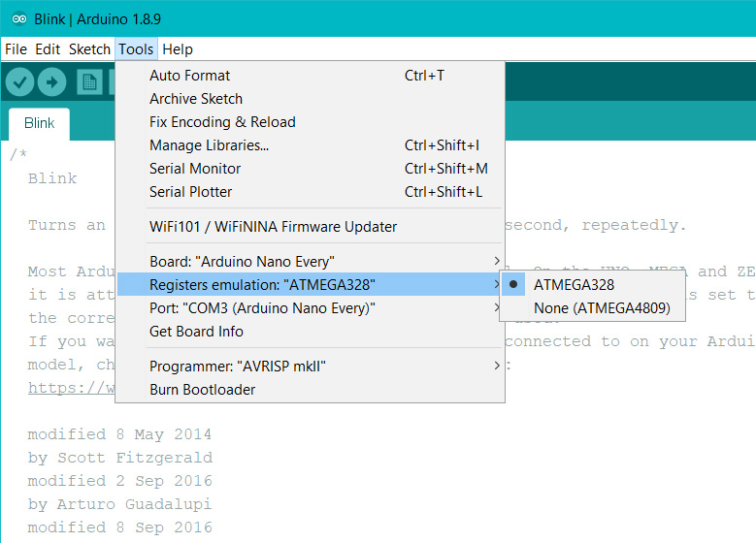This screenshot has height=543, width=756.
Task: Choose None (ATMEGA4809) emulation option
Action: (592, 308)
